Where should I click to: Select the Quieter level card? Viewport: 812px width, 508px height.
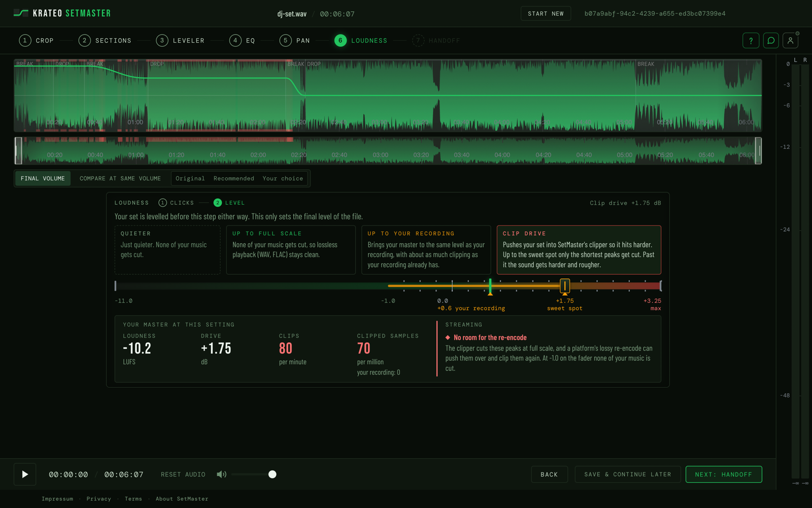tap(167, 250)
